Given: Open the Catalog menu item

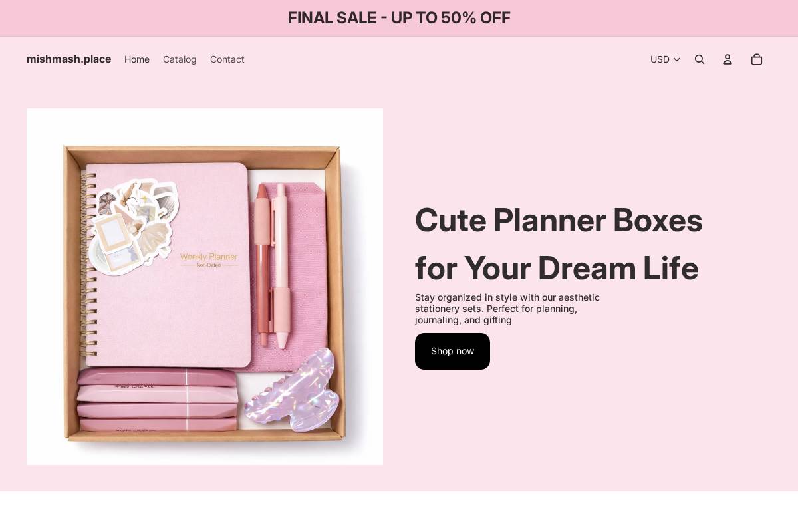Looking at the screenshot, I should (x=180, y=59).
